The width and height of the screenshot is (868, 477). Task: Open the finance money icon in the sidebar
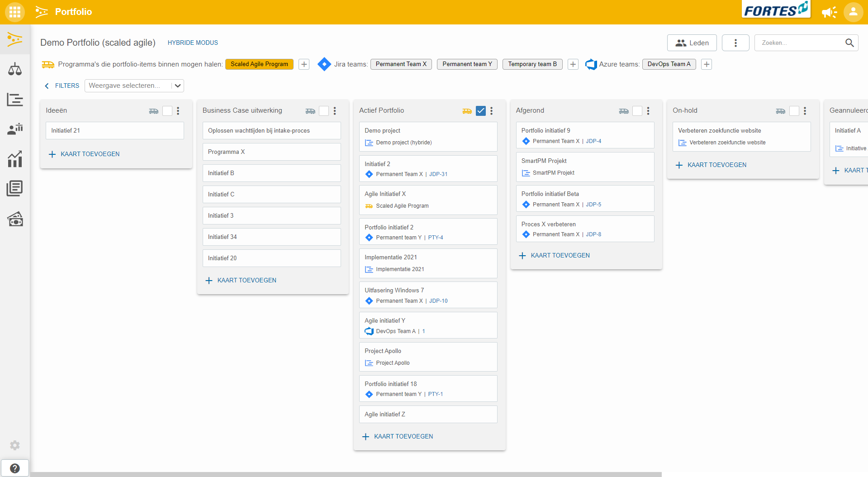tap(15, 219)
